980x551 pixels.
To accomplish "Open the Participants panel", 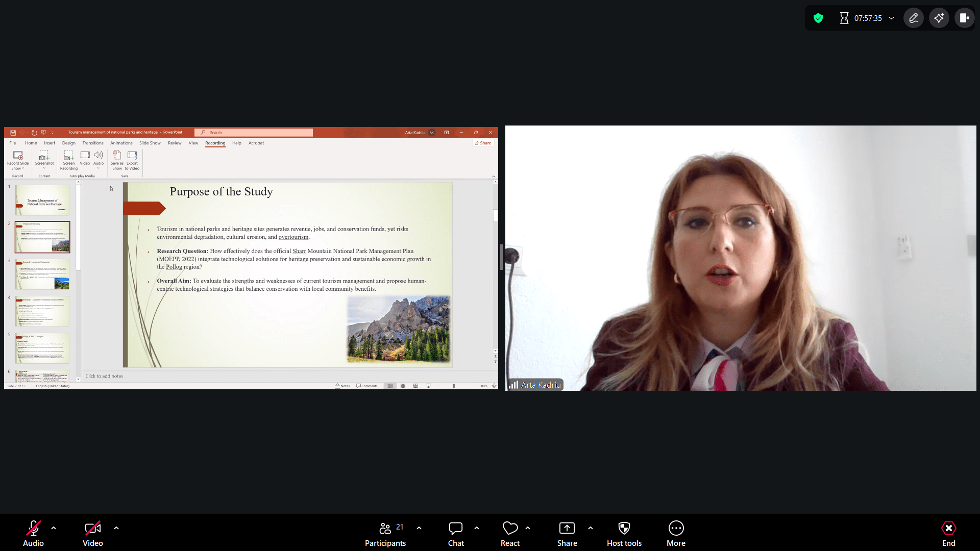I will pyautogui.click(x=385, y=533).
